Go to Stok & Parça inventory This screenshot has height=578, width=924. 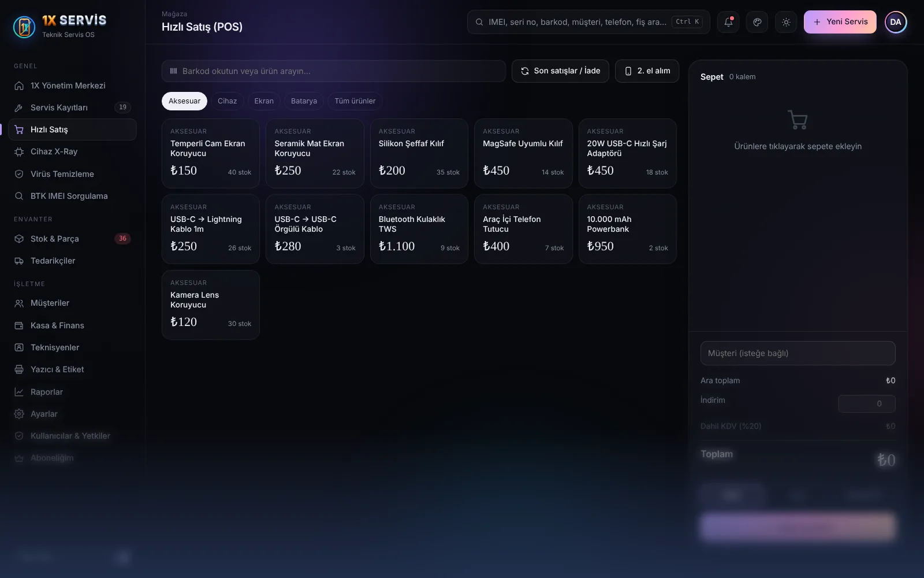pyautogui.click(x=72, y=239)
